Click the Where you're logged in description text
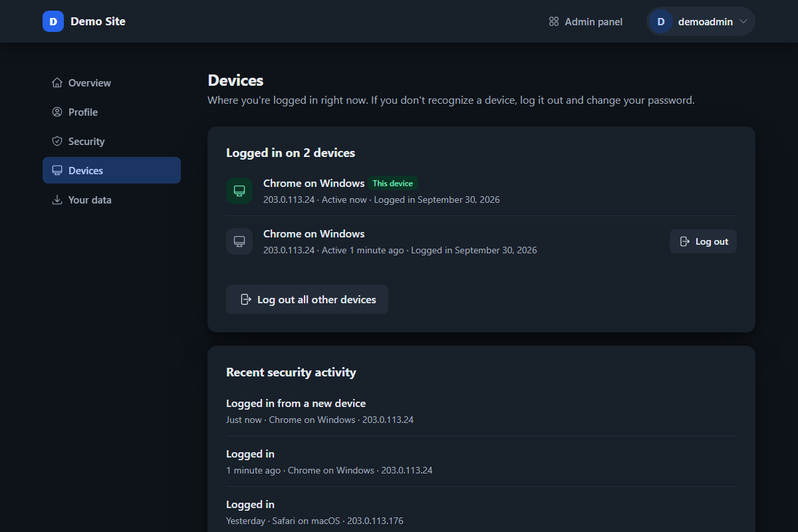 coord(451,100)
